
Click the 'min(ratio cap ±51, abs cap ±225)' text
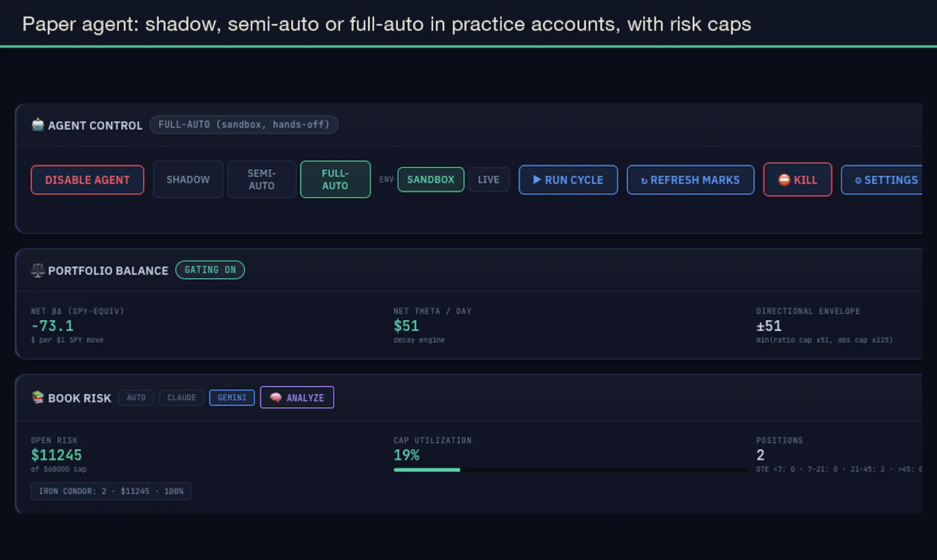click(x=825, y=340)
